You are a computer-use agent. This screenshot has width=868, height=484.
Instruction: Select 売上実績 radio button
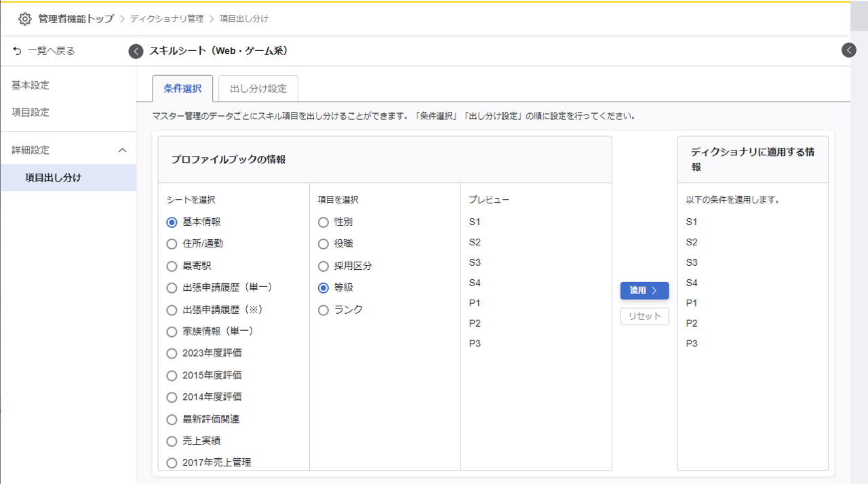click(x=172, y=441)
